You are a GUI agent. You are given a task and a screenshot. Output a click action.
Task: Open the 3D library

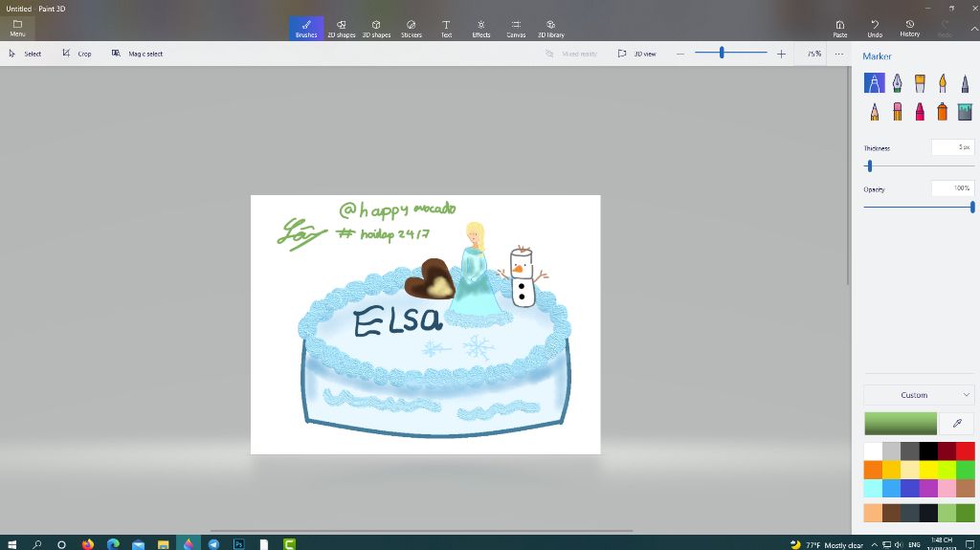pyautogui.click(x=551, y=28)
